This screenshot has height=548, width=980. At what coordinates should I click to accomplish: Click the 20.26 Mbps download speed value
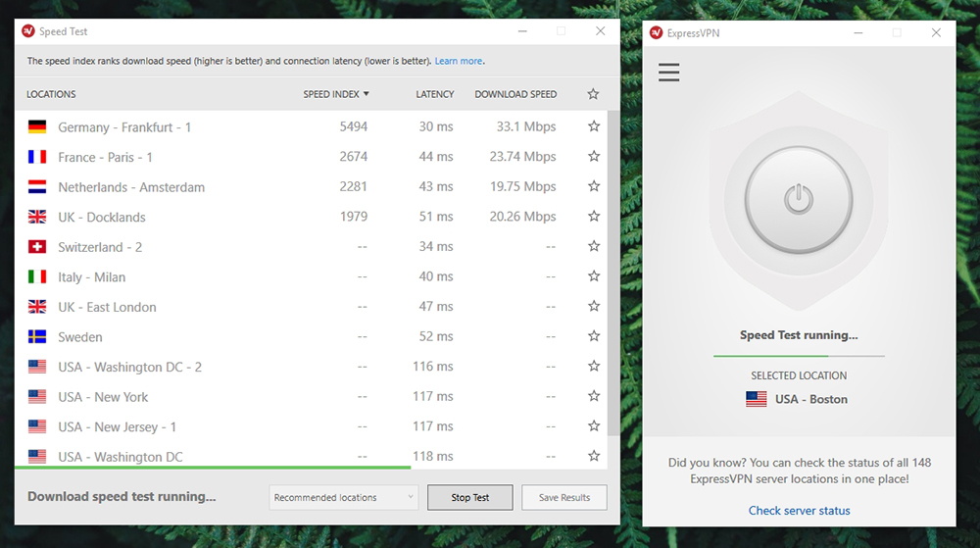coord(522,217)
